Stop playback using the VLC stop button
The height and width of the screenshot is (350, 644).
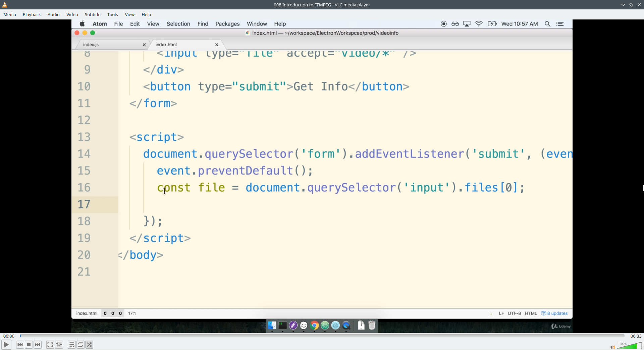(x=29, y=345)
